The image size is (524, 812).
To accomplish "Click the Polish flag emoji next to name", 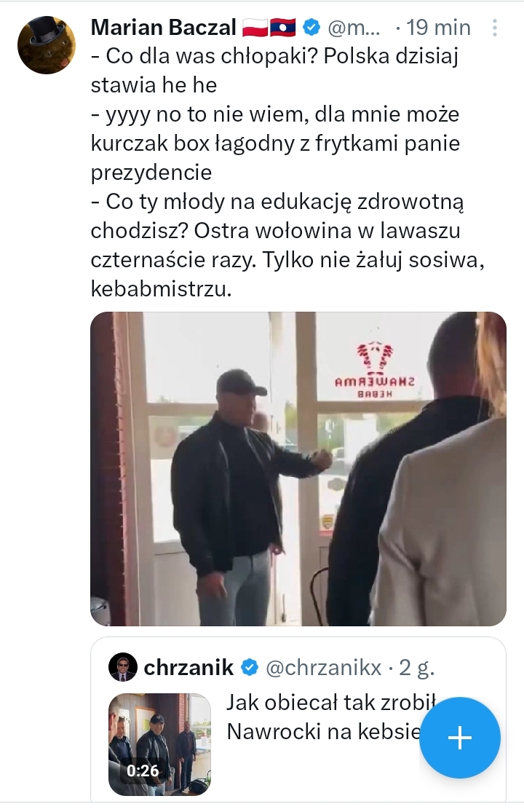I will 255,28.
